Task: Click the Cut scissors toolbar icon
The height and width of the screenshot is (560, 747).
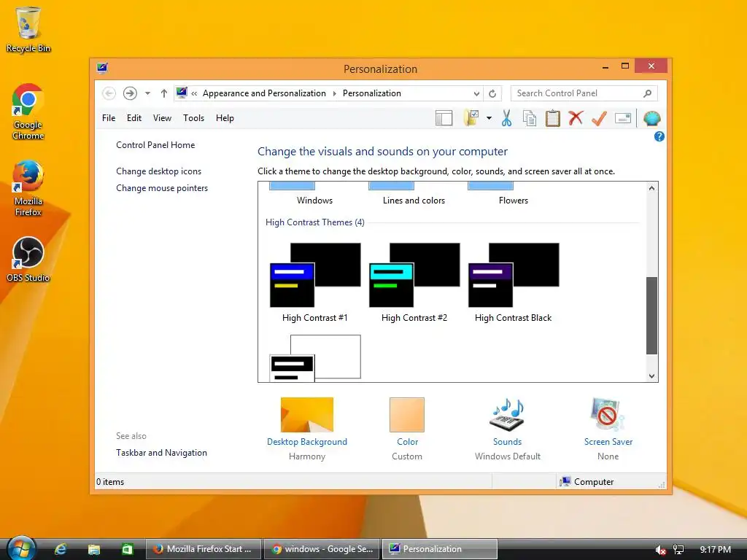Action: click(x=506, y=118)
